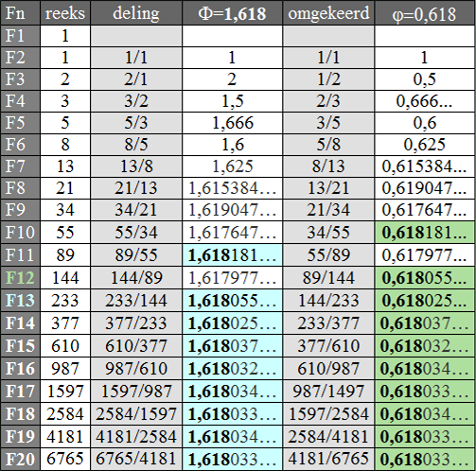
Task: Click the φ=0,618 header cell
Action: point(425,13)
